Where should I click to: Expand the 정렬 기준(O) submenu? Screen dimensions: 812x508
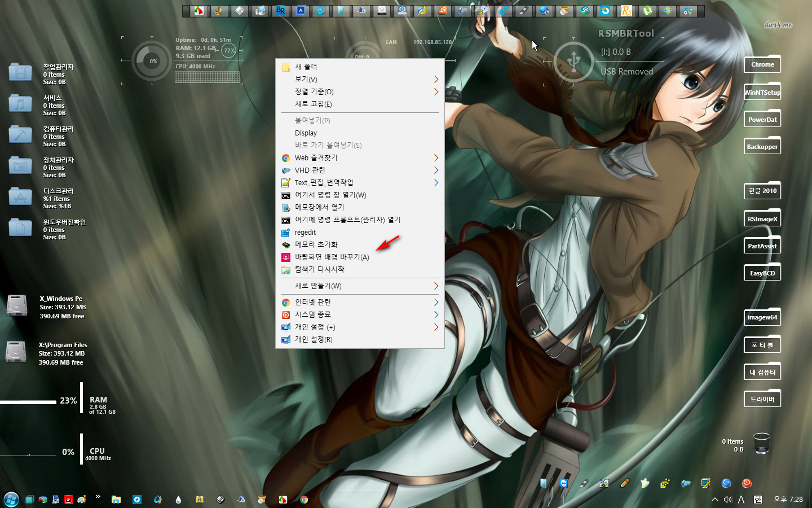(x=360, y=91)
